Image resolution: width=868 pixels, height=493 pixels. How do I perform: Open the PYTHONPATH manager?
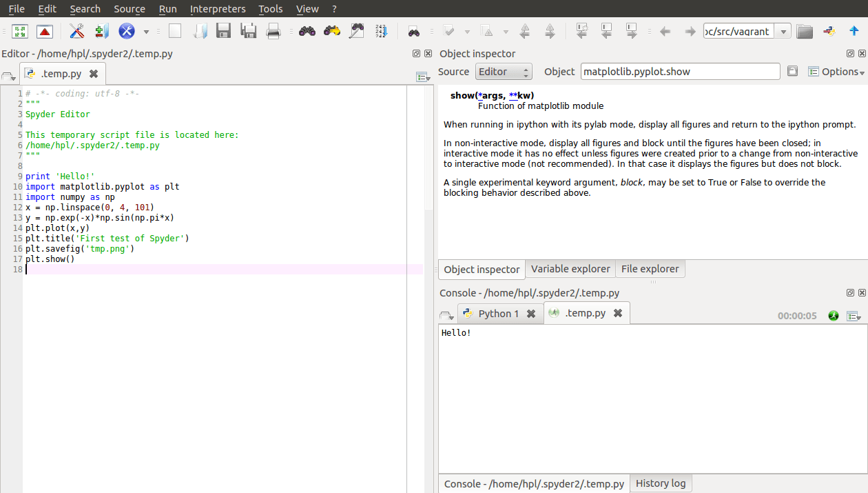[x=99, y=31]
